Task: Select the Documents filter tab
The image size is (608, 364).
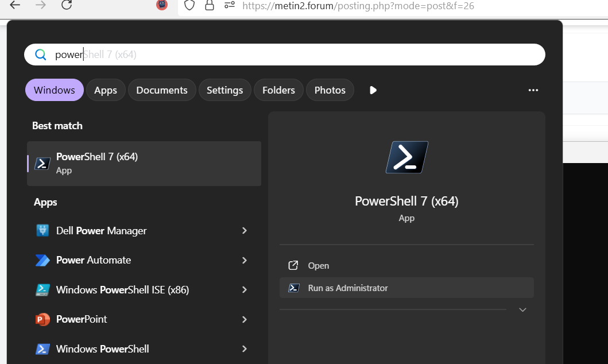Action: [162, 90]
